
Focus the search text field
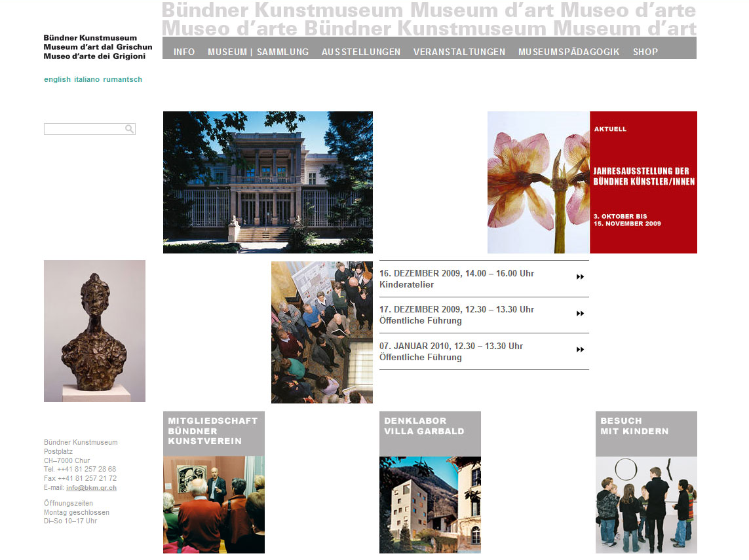point(84,129)
